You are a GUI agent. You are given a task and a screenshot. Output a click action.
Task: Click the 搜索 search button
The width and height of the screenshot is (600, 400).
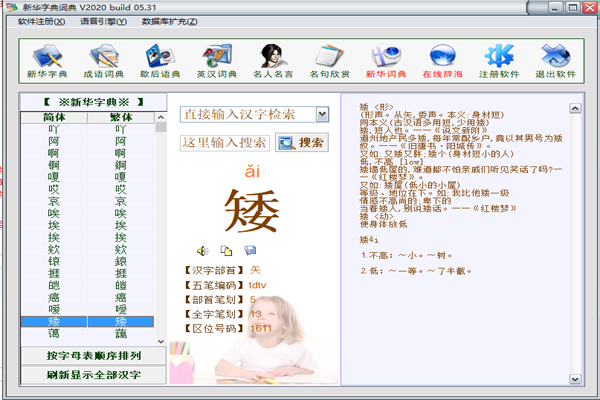pos(302,143)
